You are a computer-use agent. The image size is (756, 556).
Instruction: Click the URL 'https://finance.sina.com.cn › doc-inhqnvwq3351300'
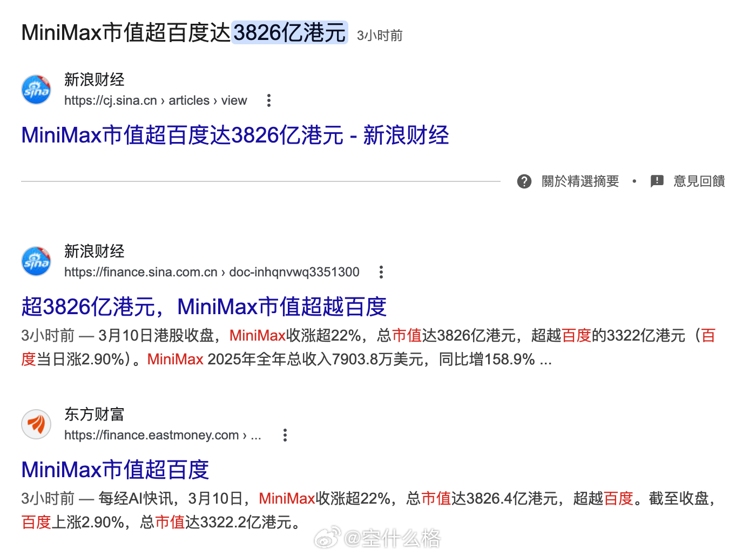pyautogui.click(x=212, y=272)
